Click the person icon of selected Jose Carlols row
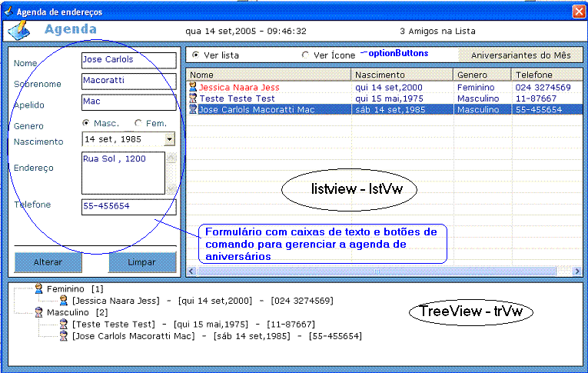 (193, 109)
